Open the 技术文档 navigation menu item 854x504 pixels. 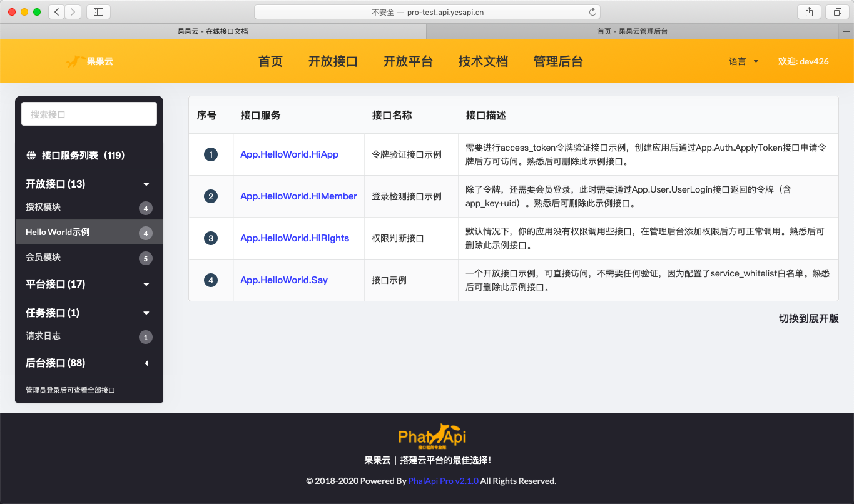[x=483, y=61]
